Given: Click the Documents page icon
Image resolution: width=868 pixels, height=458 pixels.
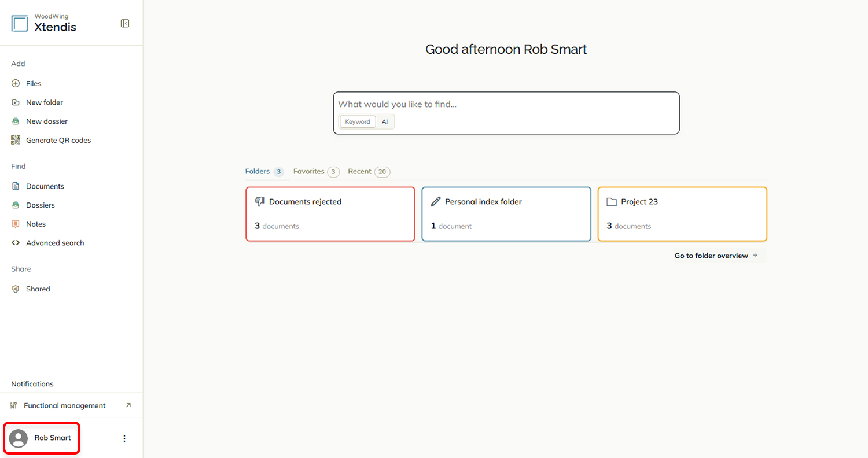Looking at the screenshot, I should click(x=16, y=186).
